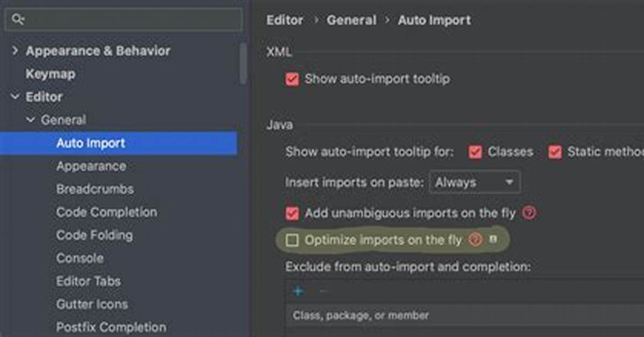Open the Code Folding settings page
The image size is (644, 337).
94,236
